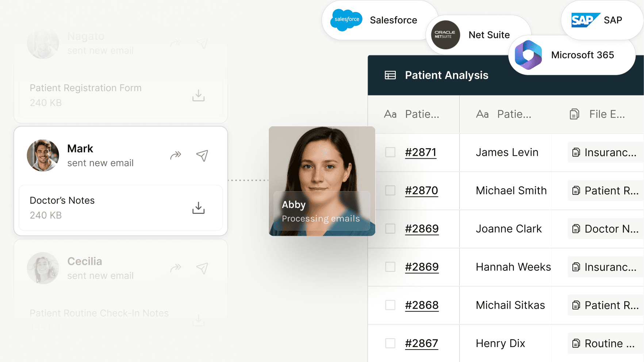644x362 pixels.
Task: Click file icon in Joanne Clark row
Action: (576, 229)
